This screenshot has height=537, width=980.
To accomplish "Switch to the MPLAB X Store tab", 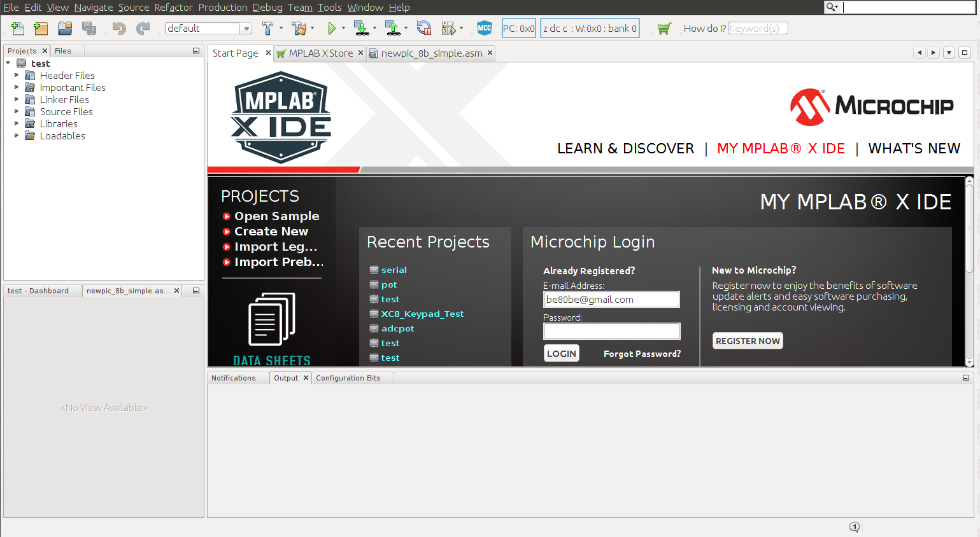I will [x=320, y=53].
